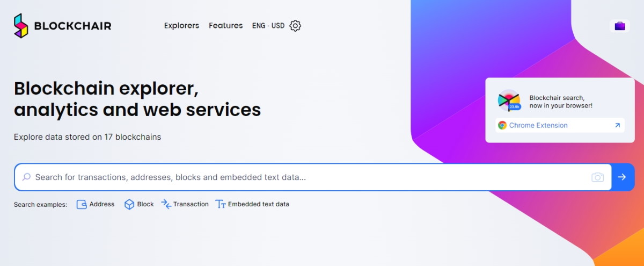The height and width of the screenshot is (266, 644).
Task: Open the Explorers menu
Action: pyautogui.click(x=181, y=25)
